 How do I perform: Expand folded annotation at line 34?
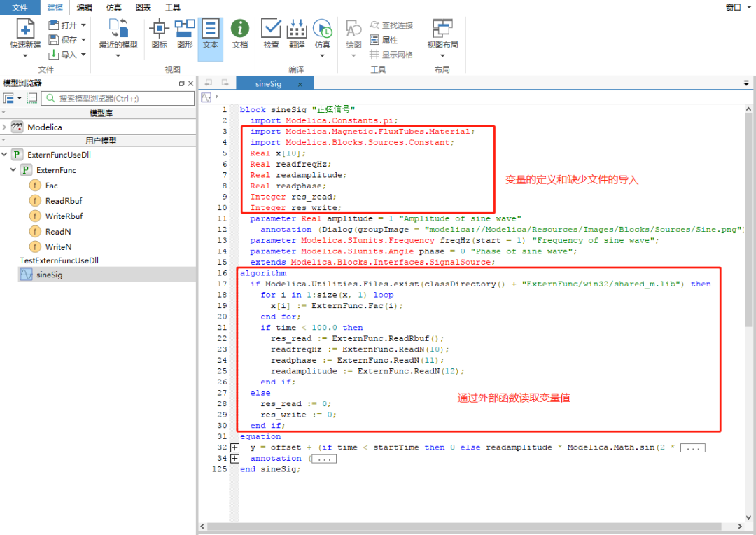pos(234,458)
